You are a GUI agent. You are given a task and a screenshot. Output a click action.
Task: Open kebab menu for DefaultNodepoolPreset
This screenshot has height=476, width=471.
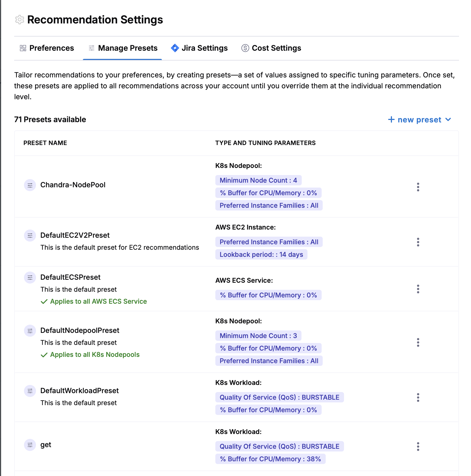[x=418, y=342]
